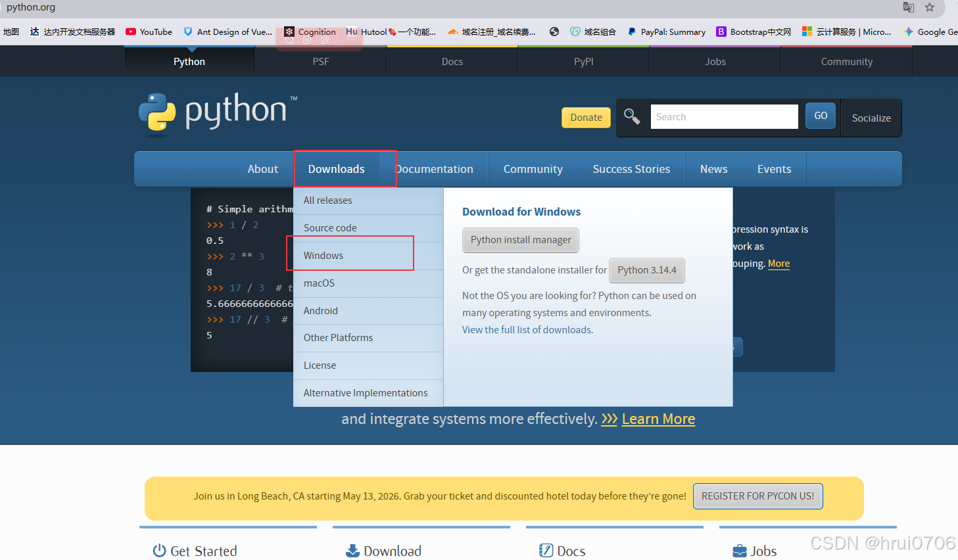Open the YouTube bookmark

click(x=149, y=32)
